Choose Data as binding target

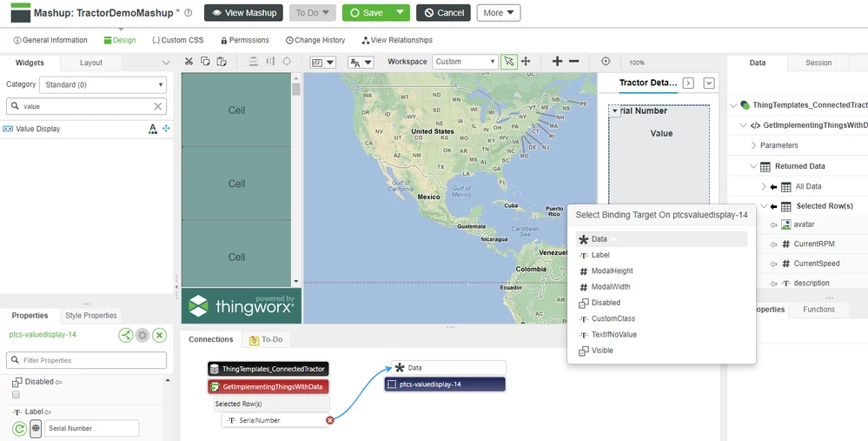[661, 239]
